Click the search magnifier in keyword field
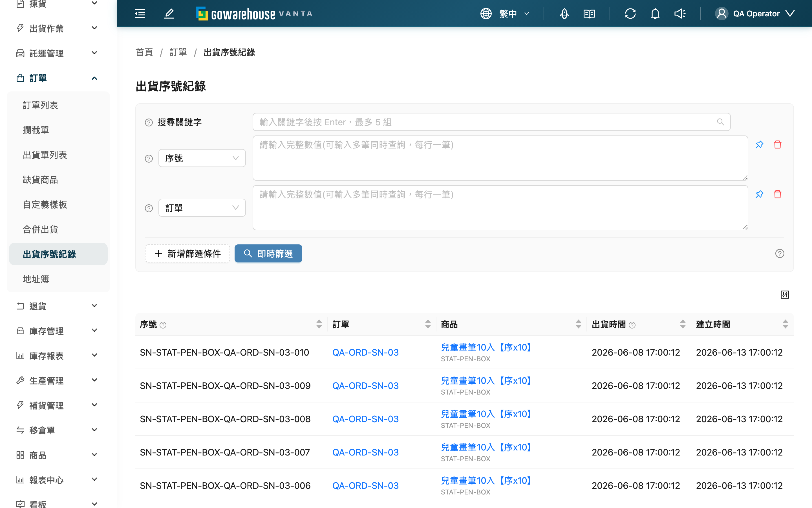Viewport: 812px width, 508px height. tap(720, 122)
